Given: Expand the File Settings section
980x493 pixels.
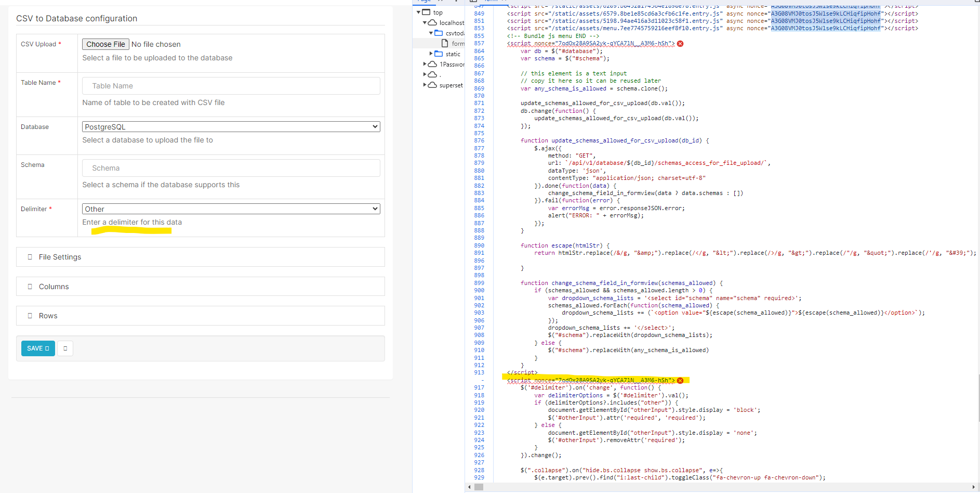Looking at the screenshot, I should coord(201,257).
